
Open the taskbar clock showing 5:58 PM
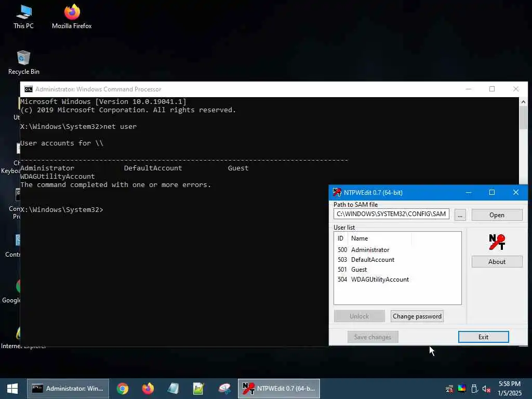(x=509, y=389)
